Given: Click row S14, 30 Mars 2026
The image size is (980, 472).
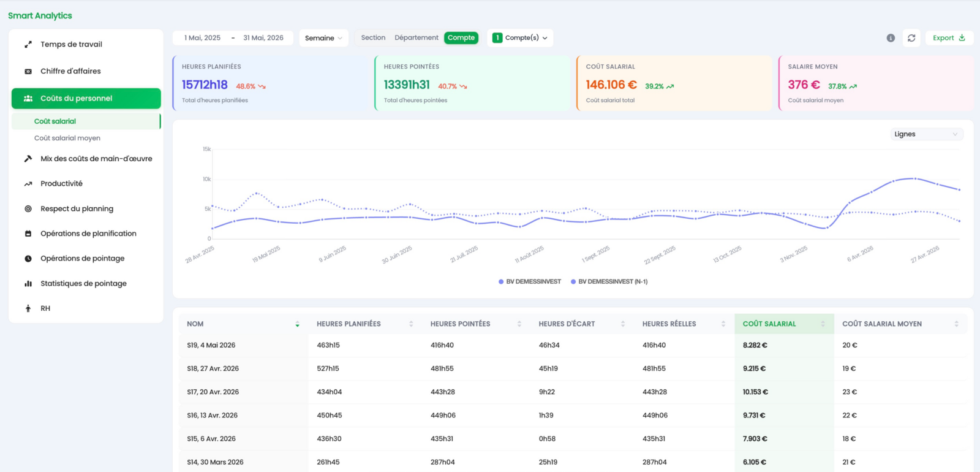Looking at the screenshot, I should coord(573,462).
